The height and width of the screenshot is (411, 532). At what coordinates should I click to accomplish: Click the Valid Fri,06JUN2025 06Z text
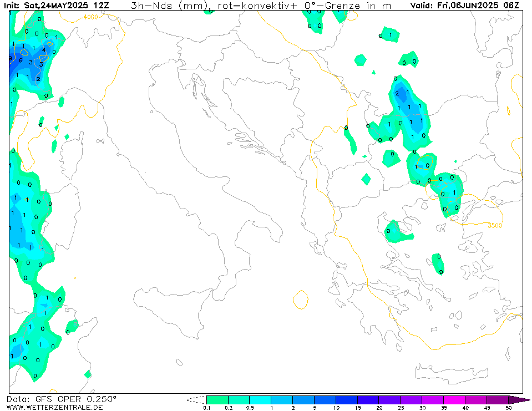tap(464, 6)
